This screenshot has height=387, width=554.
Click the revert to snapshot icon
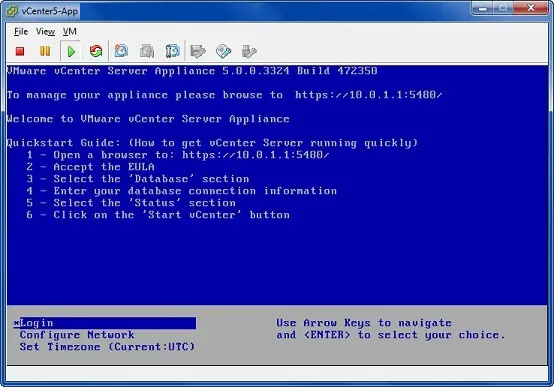click(147, 51)
